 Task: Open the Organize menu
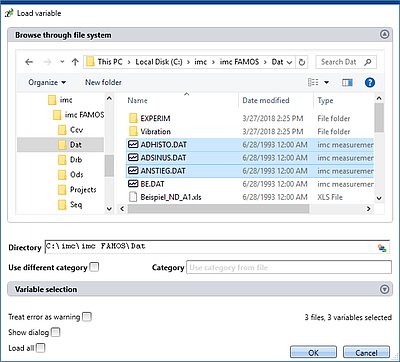pyautogui.click(x=47, y=82)
